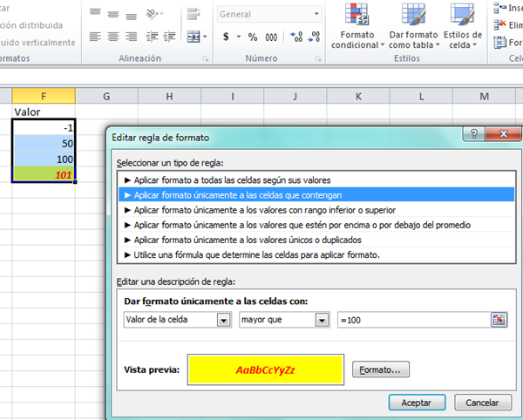Open Formato condicional menu
Viewport: 523px width, 420px height.
click(x=354, y=28)
